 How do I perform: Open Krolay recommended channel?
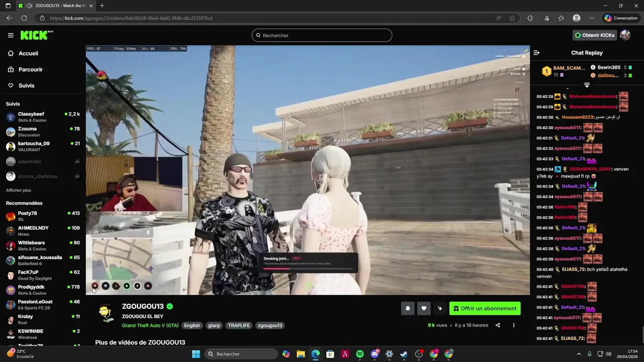(x=43, y=319)
